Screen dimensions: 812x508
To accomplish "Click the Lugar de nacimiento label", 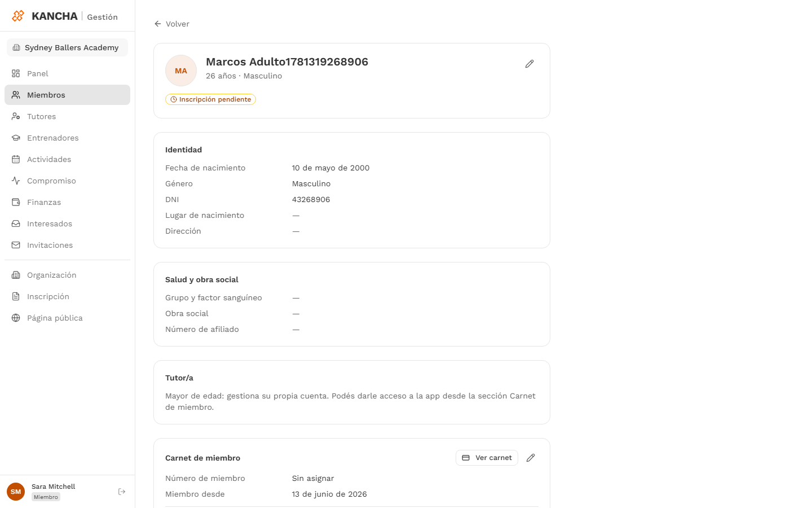I will tap(205, 215).
